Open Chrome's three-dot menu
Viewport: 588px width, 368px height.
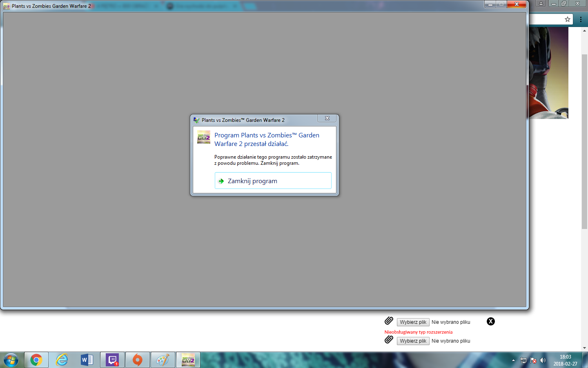pyautogui.click(x=581, y=19)
